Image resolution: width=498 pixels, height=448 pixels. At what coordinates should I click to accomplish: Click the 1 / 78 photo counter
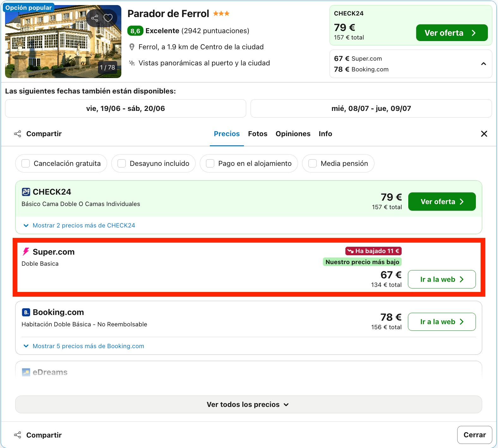click(107, 67)
